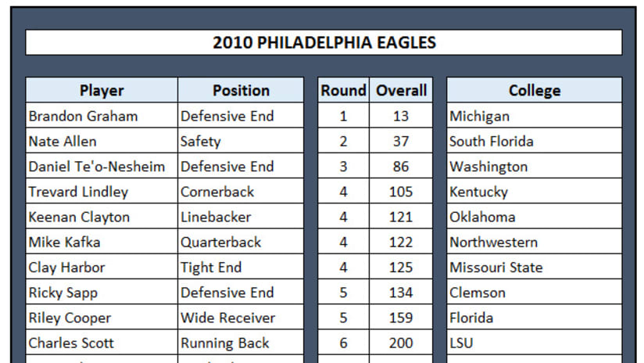Select the Round column header
The image size is (644, 363).
click(x=343, y=90)
